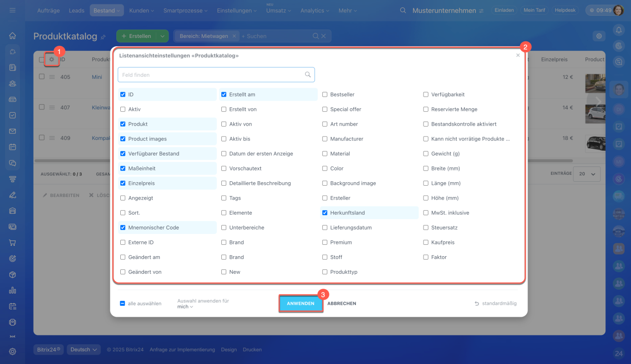Click the green Erstellen button

coord(136,36)
